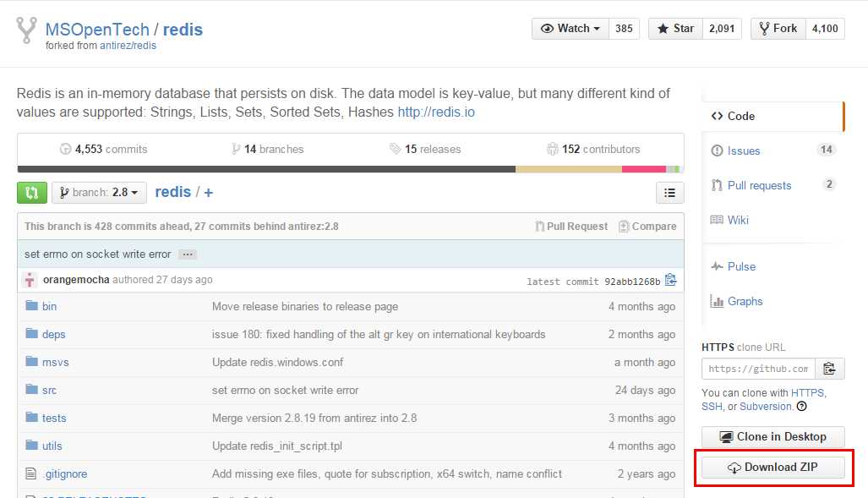Open the clone help question mark icon
Image resolution: width=868 pixels, height=498 pixels.
pyautogui.click(x=801, y=407)
